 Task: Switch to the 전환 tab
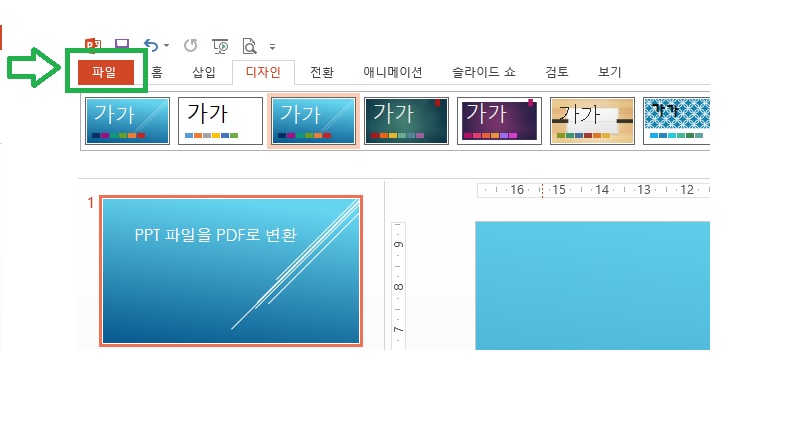322,72
